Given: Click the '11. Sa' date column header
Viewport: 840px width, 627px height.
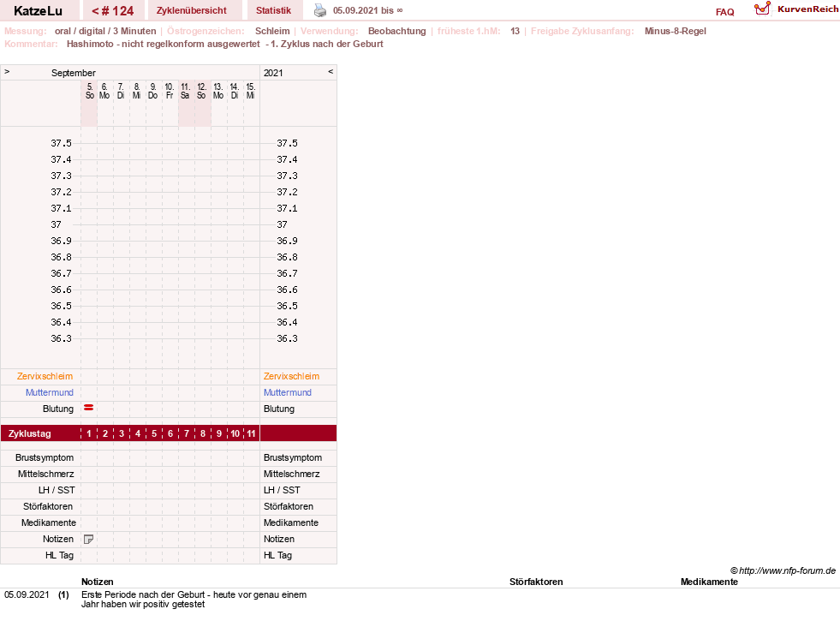Looking at the screenshot, I should [x=185, y=91].
